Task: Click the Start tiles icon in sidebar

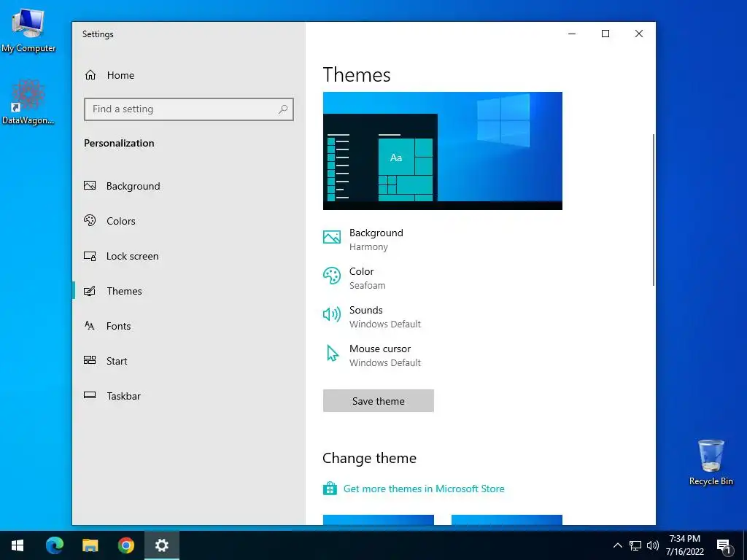Action: (x=90, y=360)
